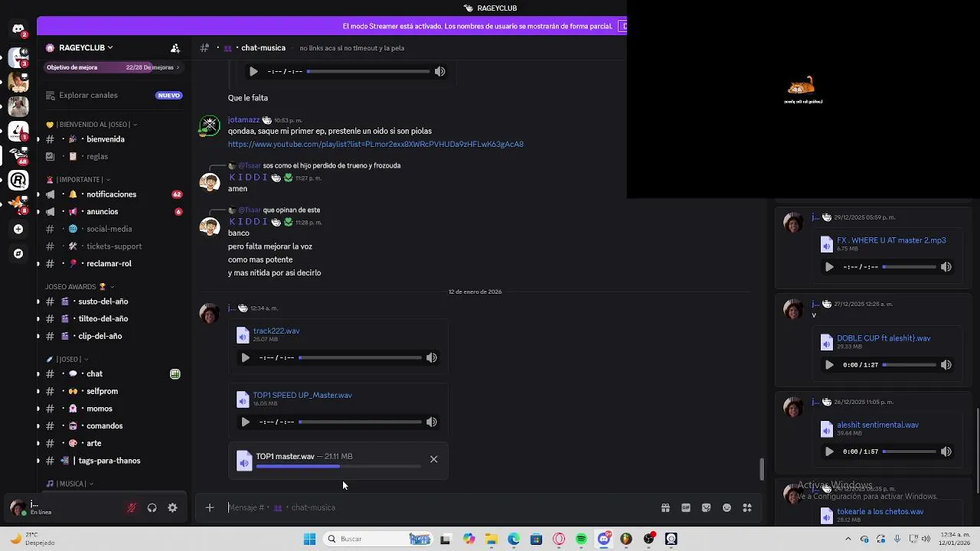Viewport: 980px width, 551px height.
Task: Mute volume on DOBLE CUP player
Action: [x=946, y=365]
